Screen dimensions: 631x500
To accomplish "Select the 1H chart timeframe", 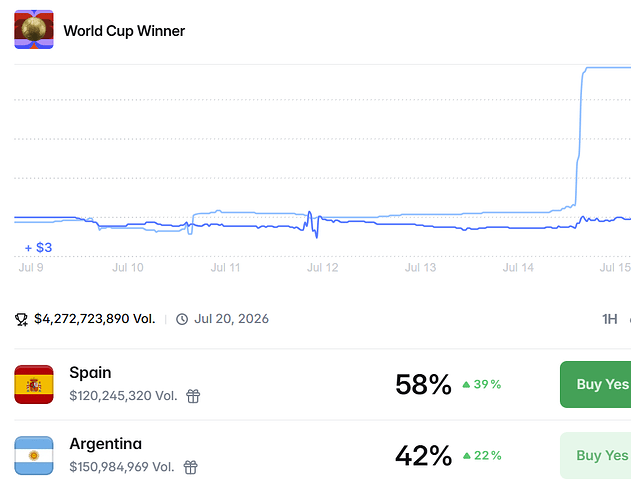I will [x=610, y=319].
